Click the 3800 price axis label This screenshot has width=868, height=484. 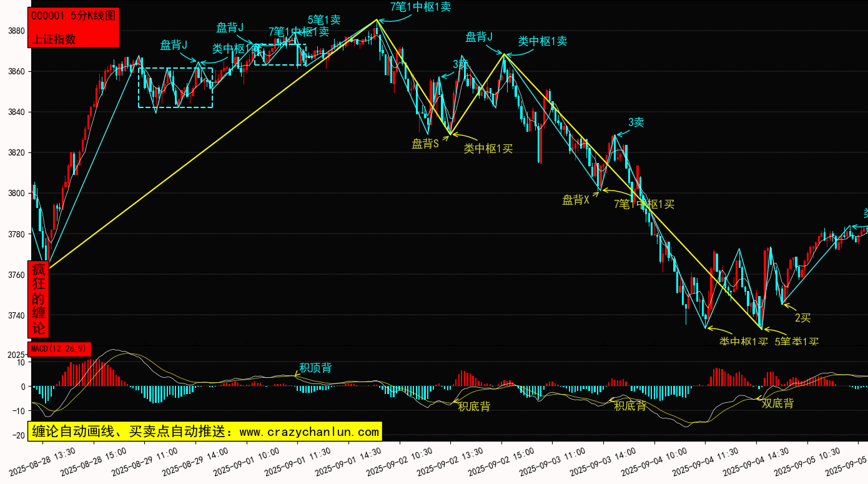click(x=16, y=194)
